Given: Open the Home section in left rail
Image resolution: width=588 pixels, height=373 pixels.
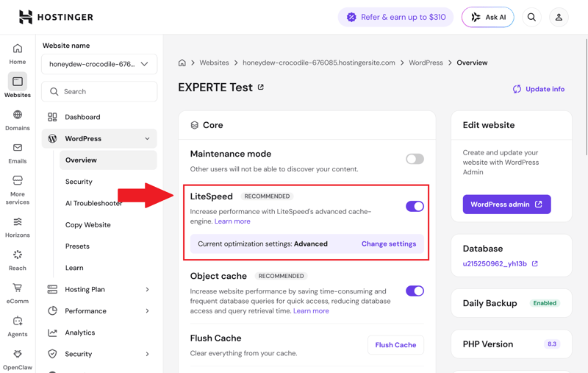Looking at the screenshot, I should 18,54.
